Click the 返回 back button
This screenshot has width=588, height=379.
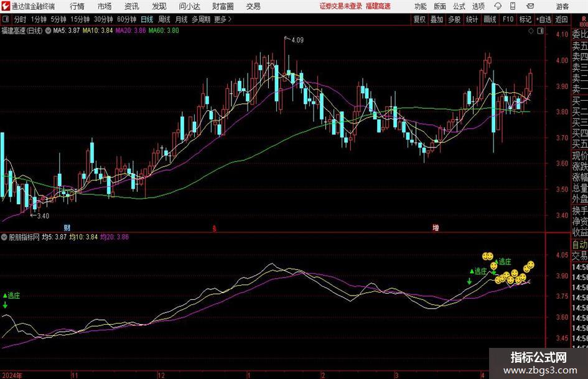point(561,19)
